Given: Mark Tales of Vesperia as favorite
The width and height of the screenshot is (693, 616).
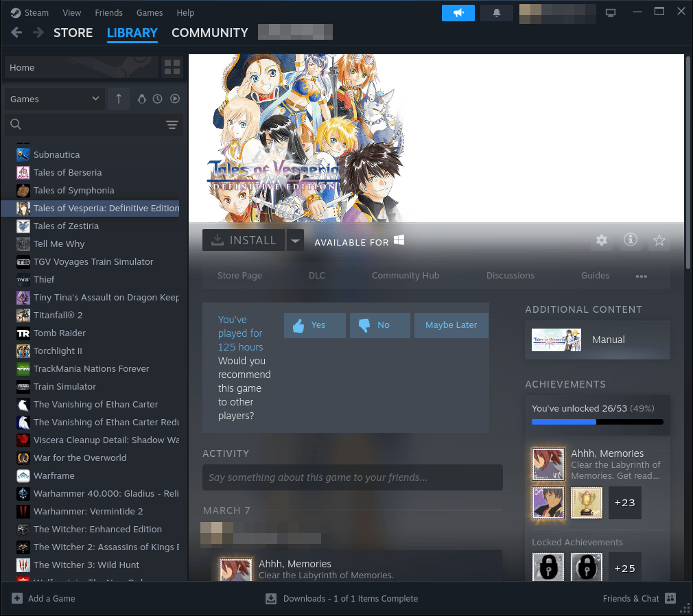Looking at the screenshot, I should point(659,241).
